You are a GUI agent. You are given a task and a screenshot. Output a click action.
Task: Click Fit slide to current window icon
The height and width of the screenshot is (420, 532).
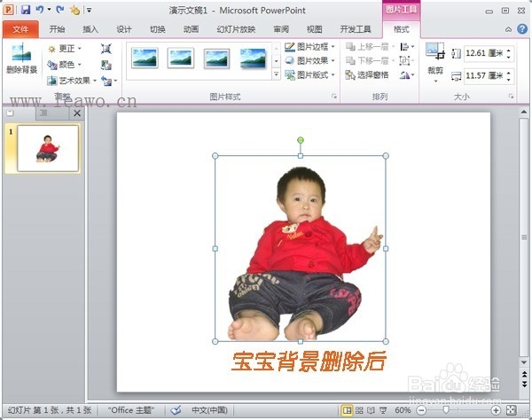point(511,410)
